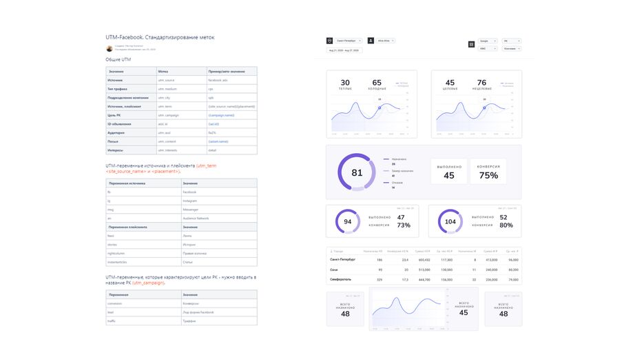Open the manager name dropdown beside user icon
Viewport: 644px width, 362px height.
click(386, 41)
